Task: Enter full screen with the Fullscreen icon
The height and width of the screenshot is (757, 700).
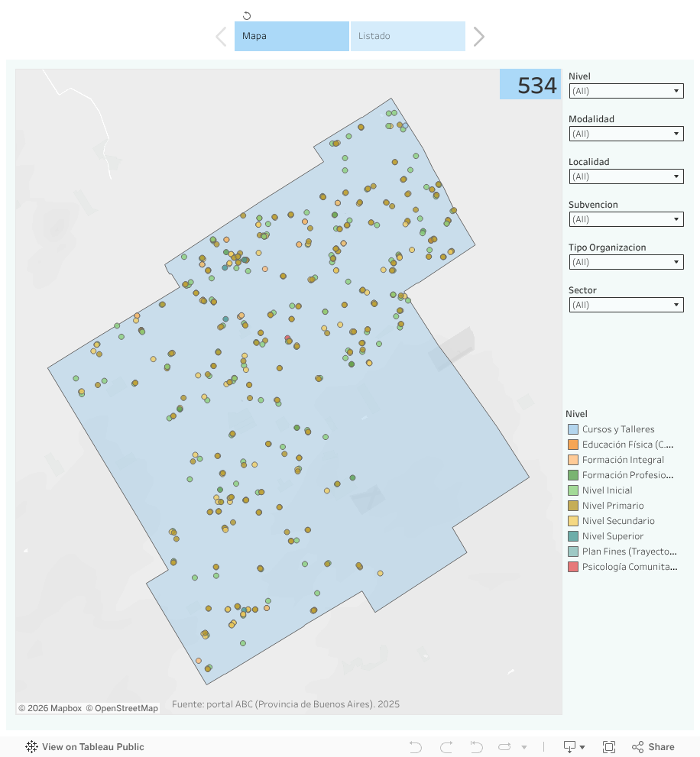Action: click(609, 747)
